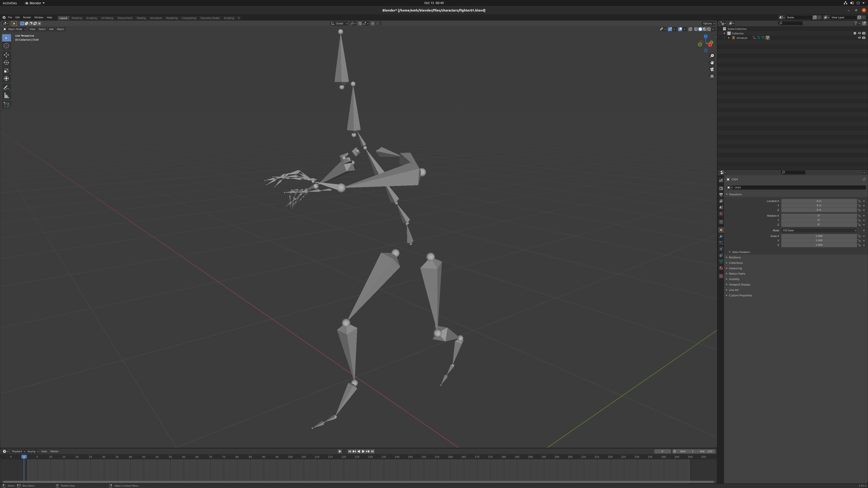Choose the Add Cube tool
Image resolution: width=868 pixels, height=488 pixels.
[x=6, y=105]
